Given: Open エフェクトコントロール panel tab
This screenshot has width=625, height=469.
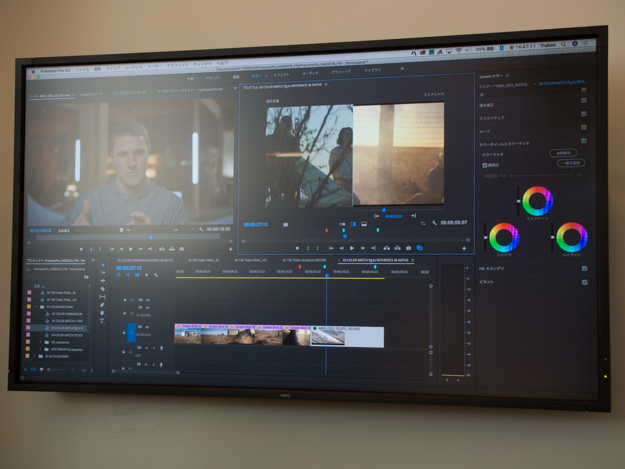Looking at the screenshot, I should point(130,93).
